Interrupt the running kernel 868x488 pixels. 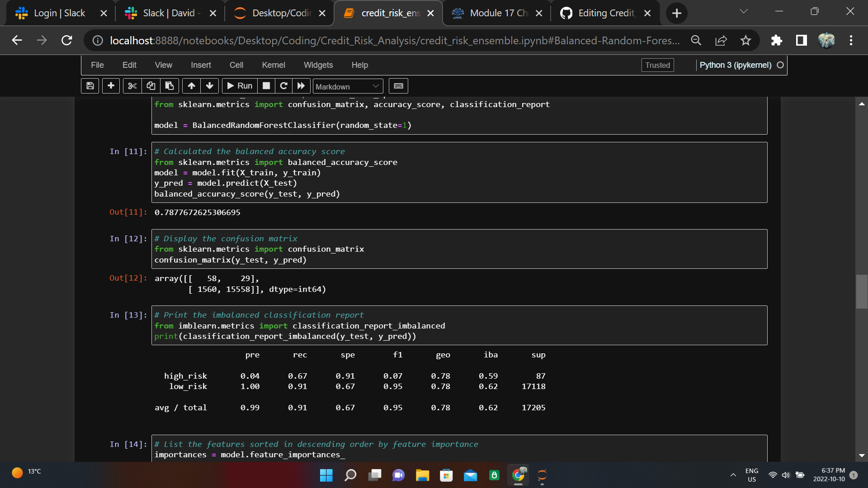[266, 86]
